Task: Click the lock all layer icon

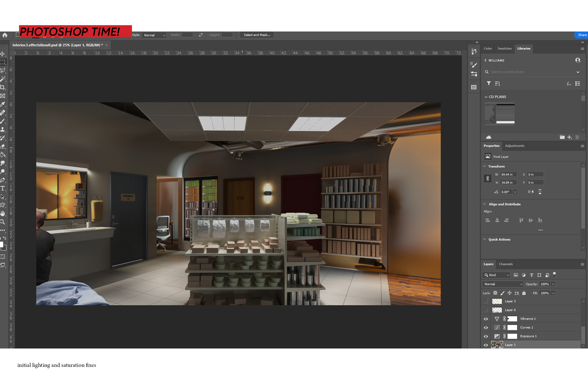Action: (x=524, y=293)
